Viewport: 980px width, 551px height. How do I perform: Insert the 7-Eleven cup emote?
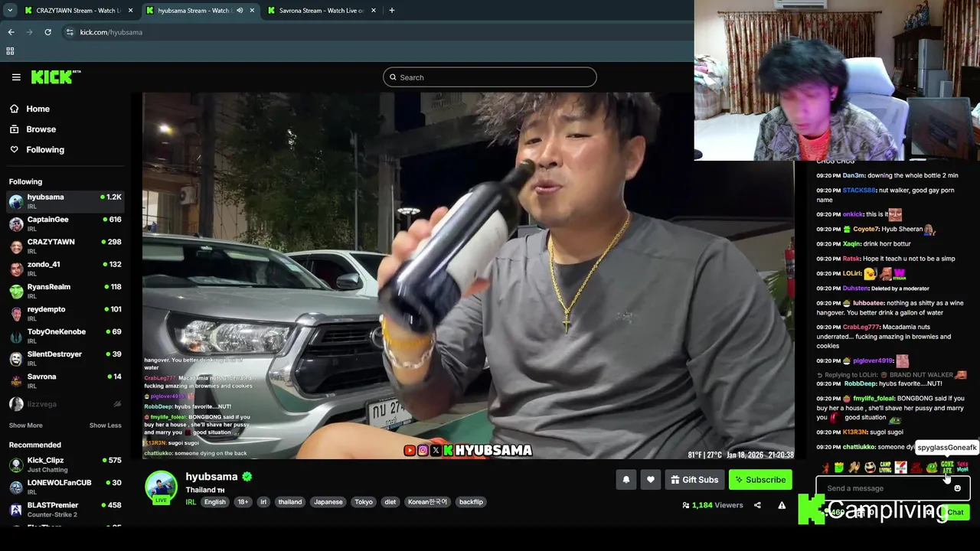pyautogui.click(x=900, y=467)
